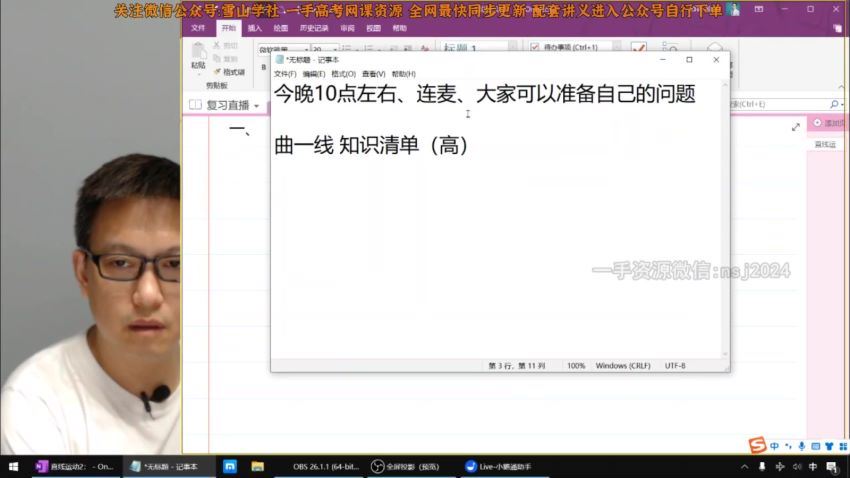
Task: Click the Notepad vertical scrollbar up arrow
Action: 725,85
